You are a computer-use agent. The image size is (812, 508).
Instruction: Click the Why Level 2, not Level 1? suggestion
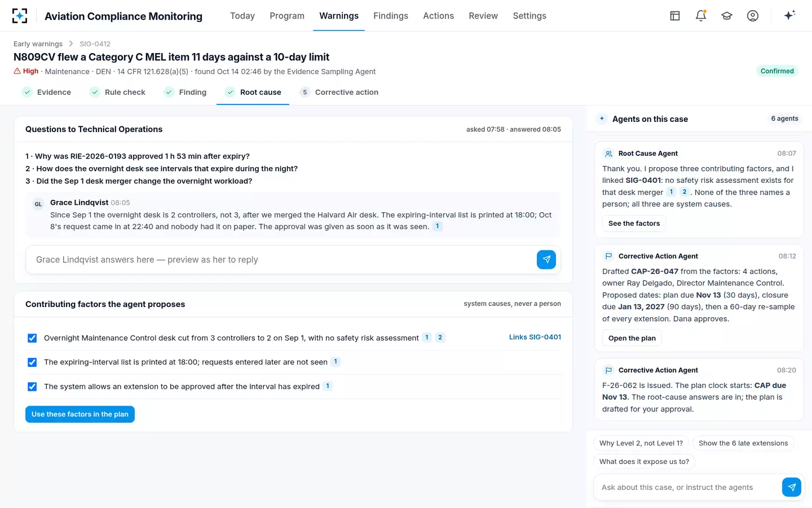(x=641, y=443)
